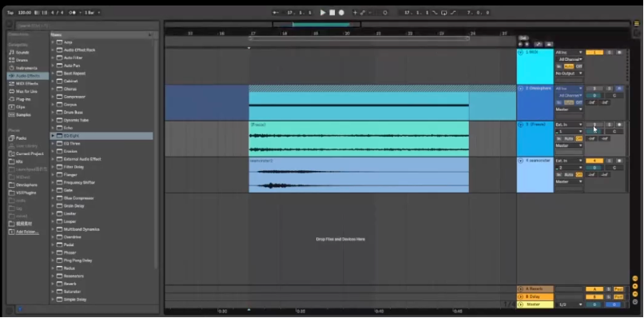
Task: Open the Master 1/2 output dropdown
Action: pyautogui.click(x=569, y=304)
